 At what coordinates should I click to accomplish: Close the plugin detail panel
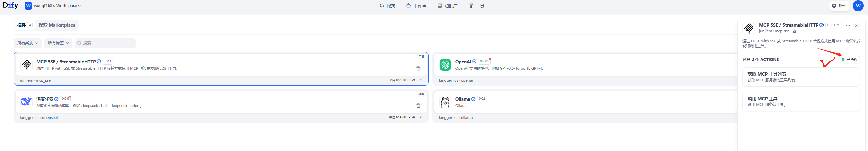(x=856, y=26)
